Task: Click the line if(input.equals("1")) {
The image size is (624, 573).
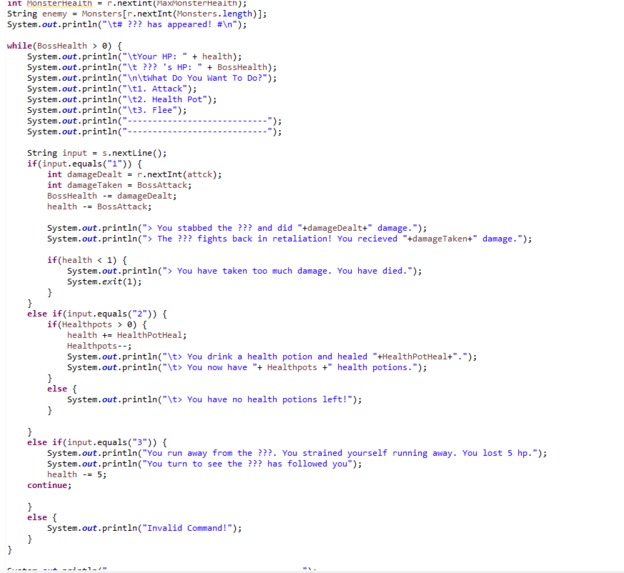Action: coord(85,164)
